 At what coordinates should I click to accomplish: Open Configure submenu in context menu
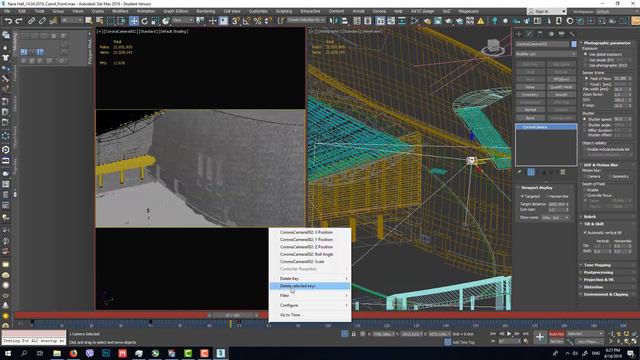pyautogui.click(x=310, y=305)
